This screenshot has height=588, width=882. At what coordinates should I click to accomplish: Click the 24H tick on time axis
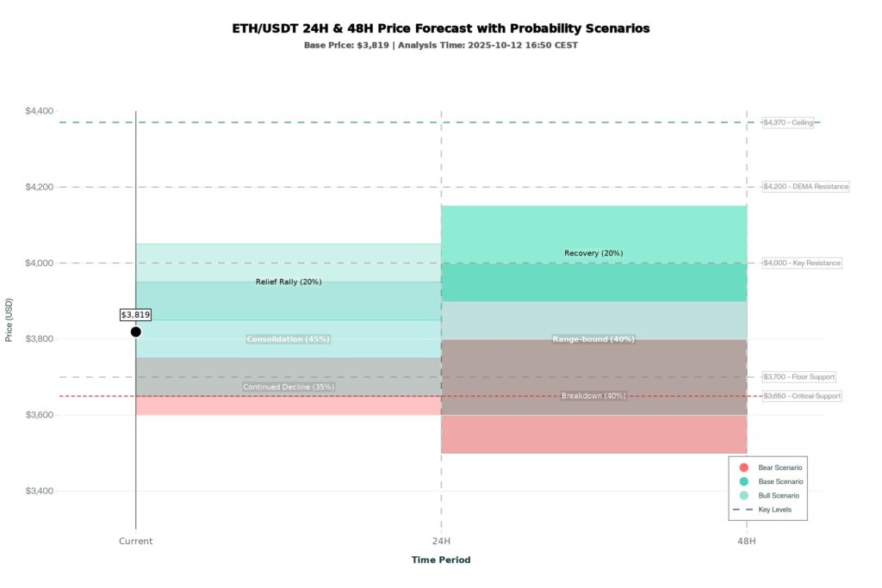[441, 542]
